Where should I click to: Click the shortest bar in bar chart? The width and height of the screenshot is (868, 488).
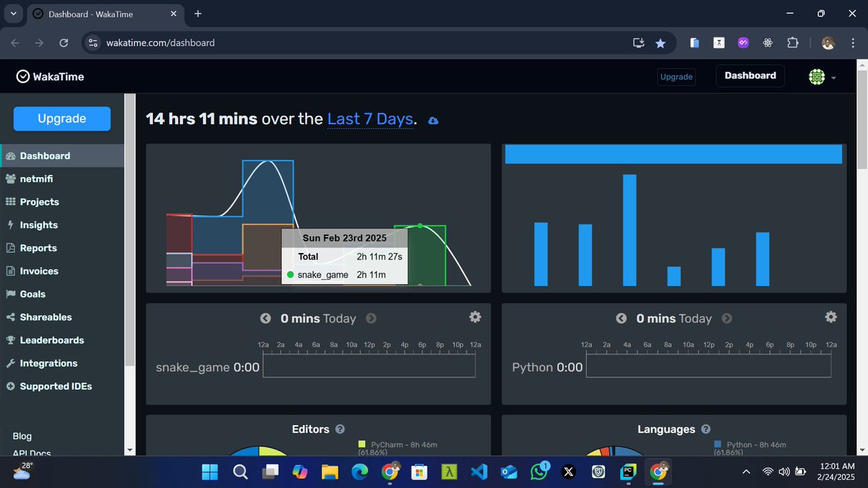click(x=674, y=276)
